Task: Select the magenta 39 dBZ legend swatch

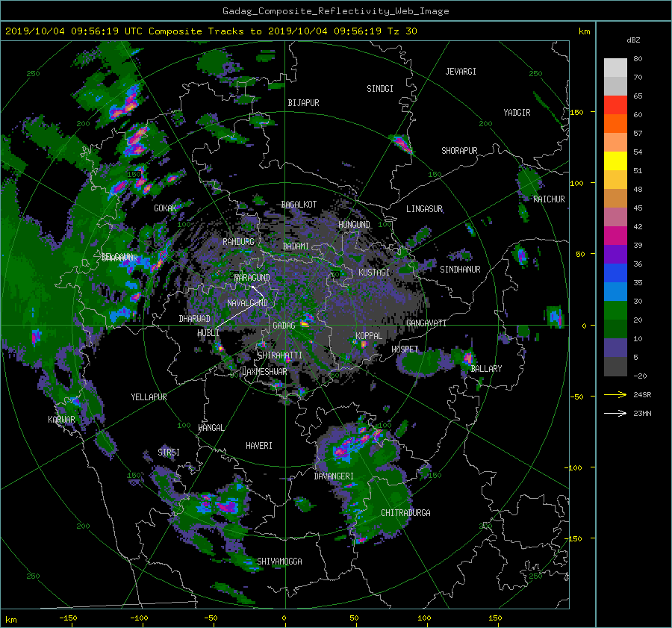Action: coord(615,235)
